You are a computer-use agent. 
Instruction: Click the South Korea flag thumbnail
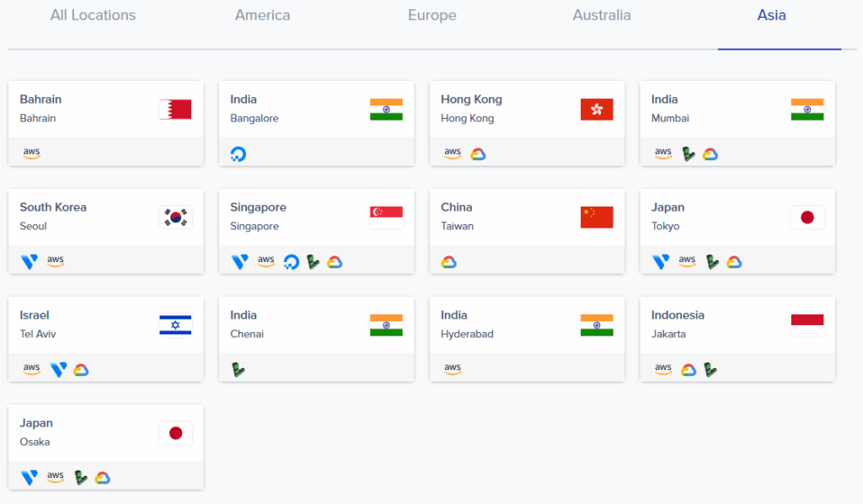tap(175, 217)
